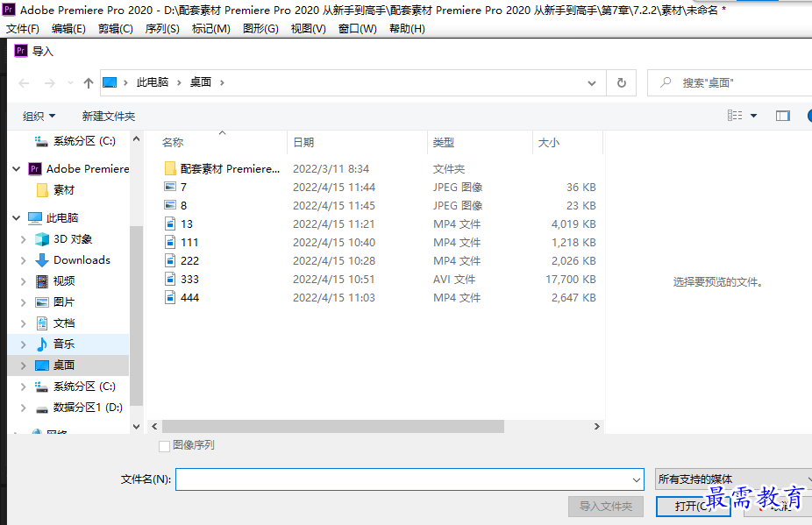
Task: Select the Downloads folder icon
Action: coord(42,260)
